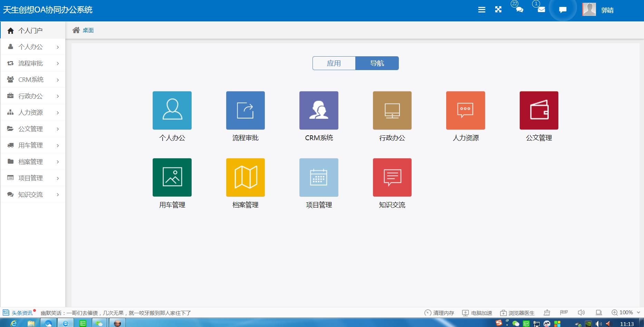The width and height of the screenshot is (644, 327).
Task: Click the fullscreen expand icon in header
Action: (498, 9)
